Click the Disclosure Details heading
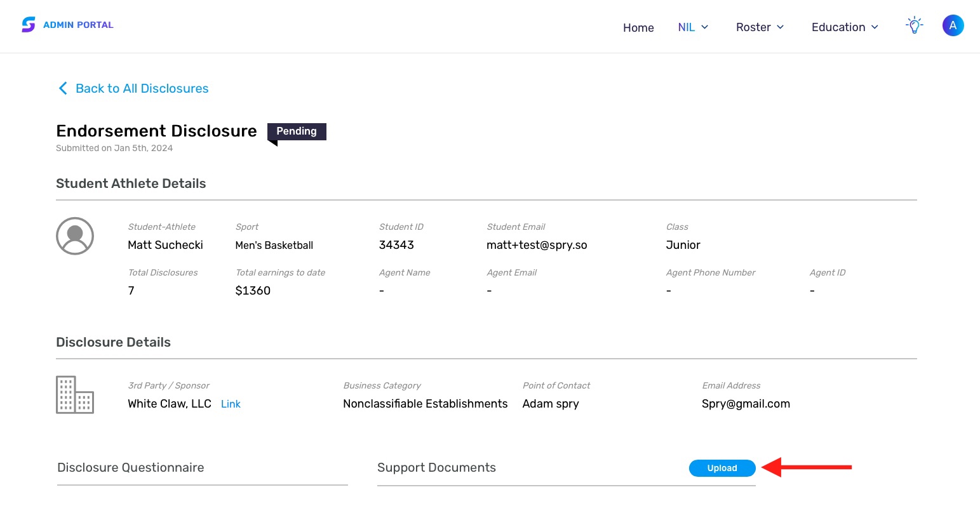The width and height of the screenshot is (980, 506). [x=113, y=342]
